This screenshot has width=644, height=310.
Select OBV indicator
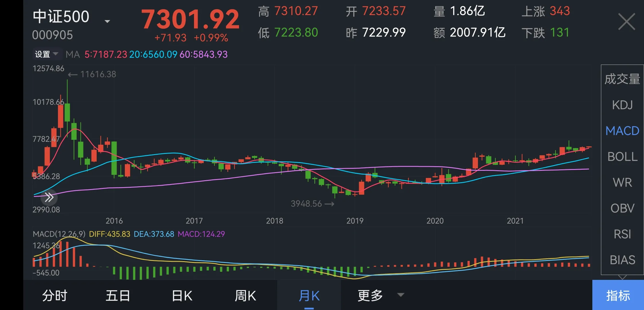tap(622, 208)
